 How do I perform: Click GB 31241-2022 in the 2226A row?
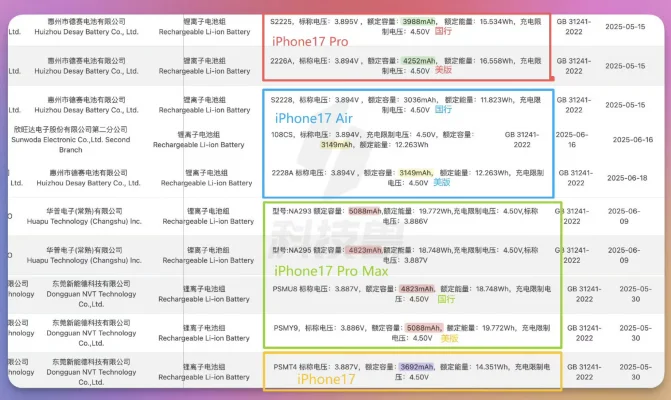tap(574, 66)
